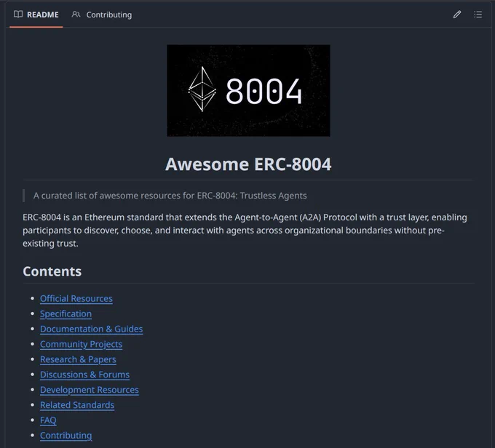Open the Official Resources link
The width and height of the screenshot is (495, 448).
(x=76, y=298)
